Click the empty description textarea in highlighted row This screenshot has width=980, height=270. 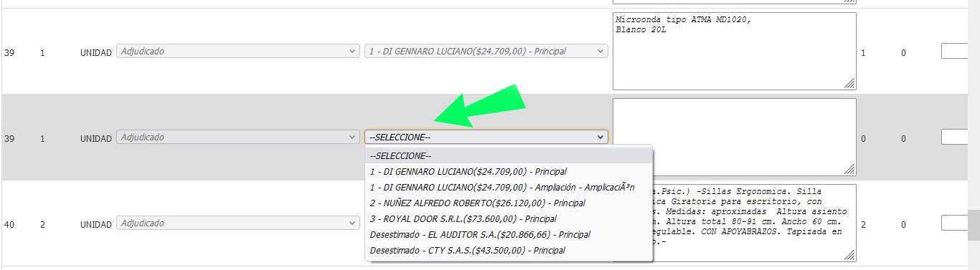click(735, 137)
